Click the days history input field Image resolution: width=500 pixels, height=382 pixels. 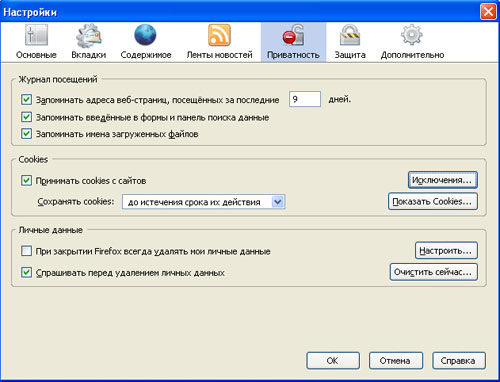tap(305, 99)
